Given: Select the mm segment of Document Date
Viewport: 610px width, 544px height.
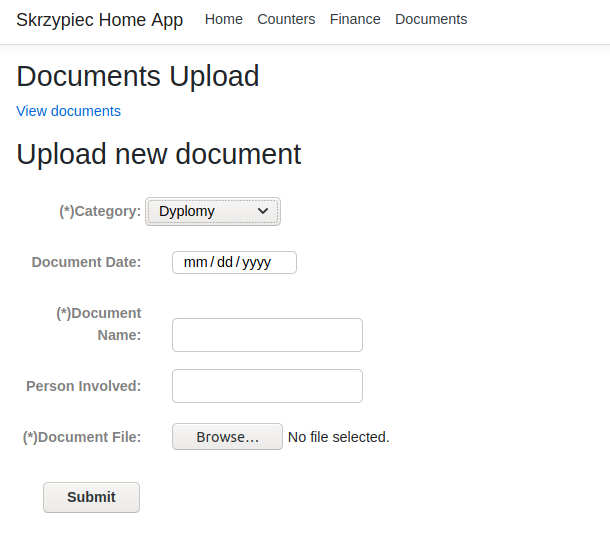Looking at the screenshot, I should [195, 262].
